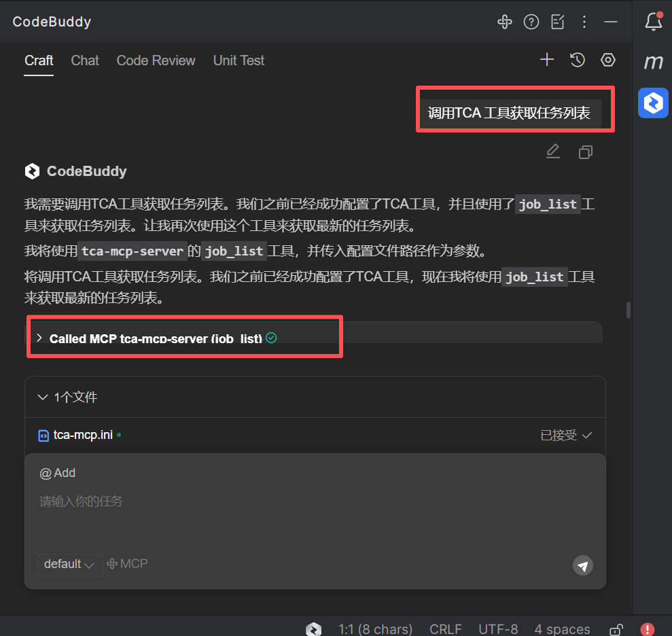This screenshot has width=672, height=636.
Task: Click the MCP button under the input
Action: point(127,563)
